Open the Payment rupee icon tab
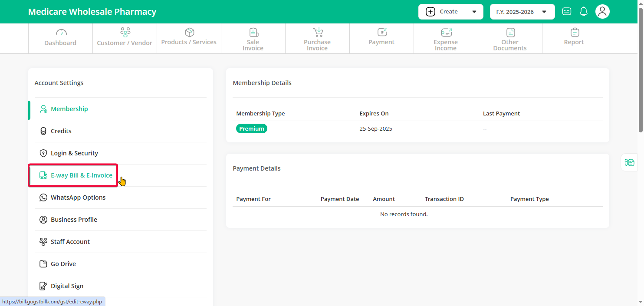The image size is (644, 306). point(381,33)
